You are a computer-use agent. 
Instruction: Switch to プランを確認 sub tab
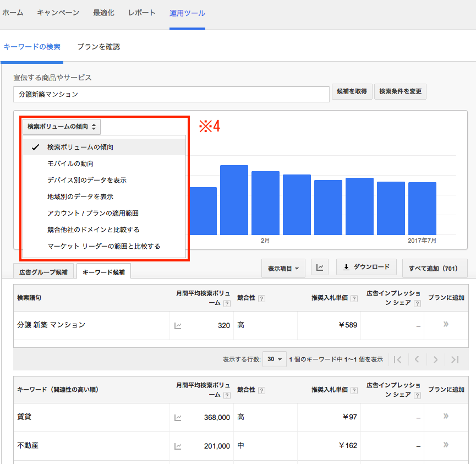pos(99,47)
